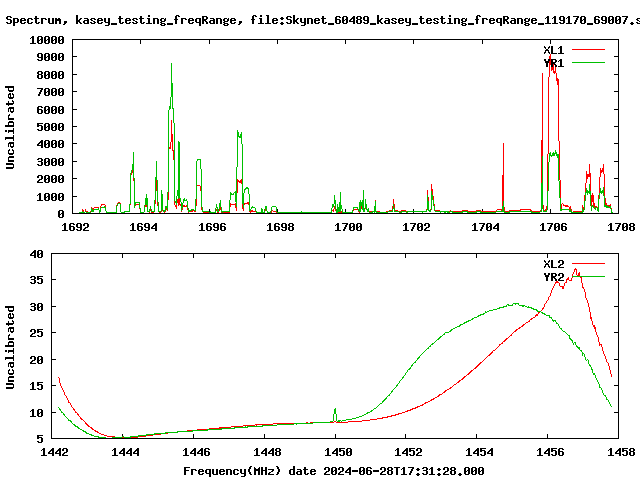Click the 1442 x-axis tick label
The width and height of the screenshot is (640, 480).
54,452
